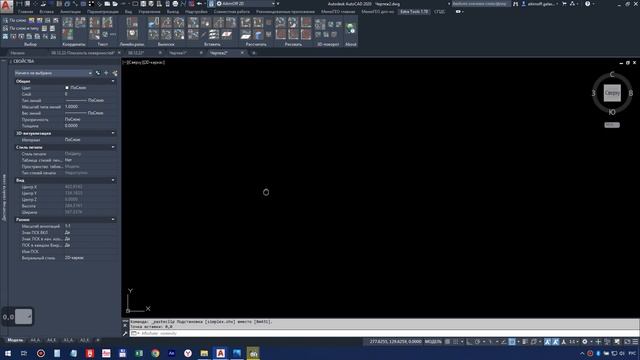Click the workspace switching gear icon in status bar
The height and width of the screenshot is (360, 640).
coord(584,342)
